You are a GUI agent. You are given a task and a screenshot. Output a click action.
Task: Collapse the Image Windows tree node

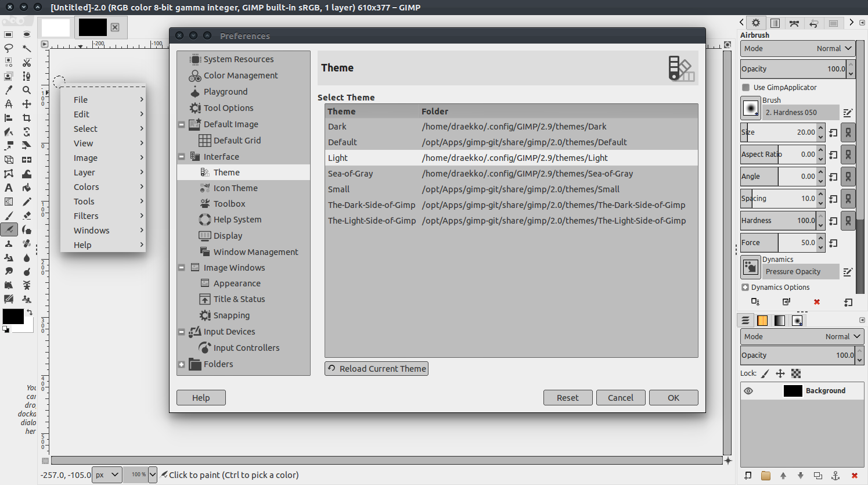pos(181,268)
